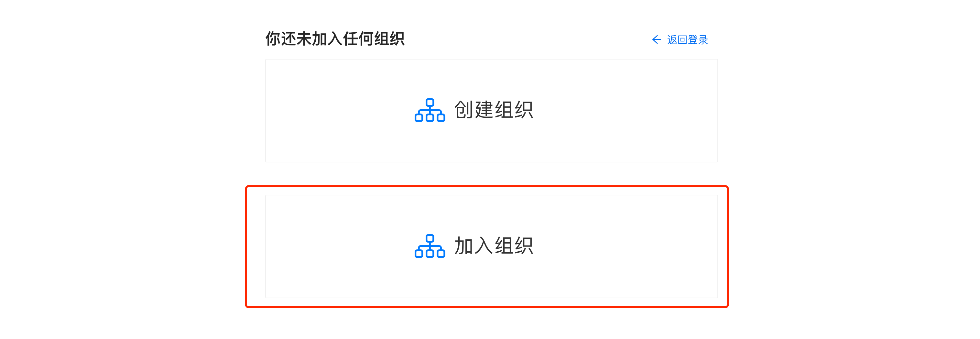Click the 你还未加入任何组织 heading

(335, 39)
